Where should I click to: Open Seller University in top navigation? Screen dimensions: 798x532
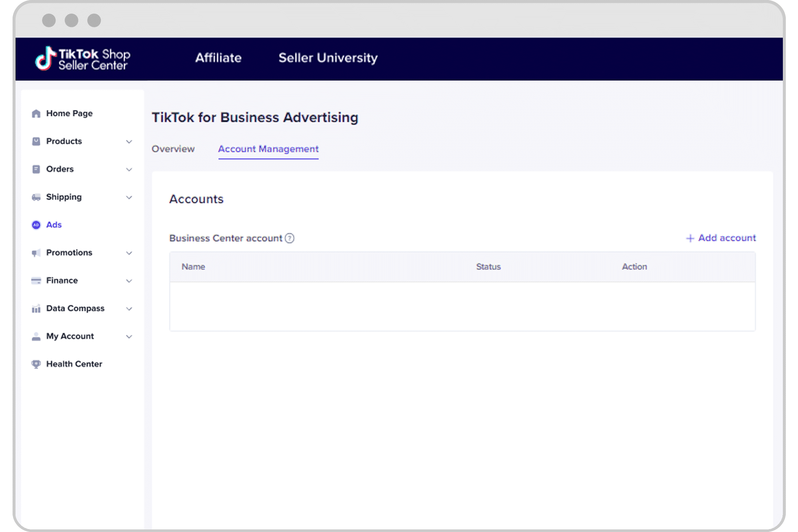click(328, 58)
